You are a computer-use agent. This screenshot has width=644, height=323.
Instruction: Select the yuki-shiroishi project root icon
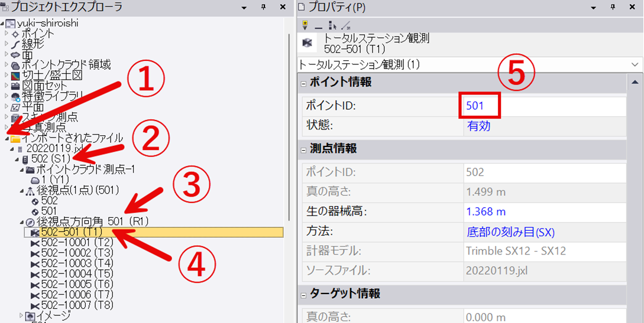[11, 24]
